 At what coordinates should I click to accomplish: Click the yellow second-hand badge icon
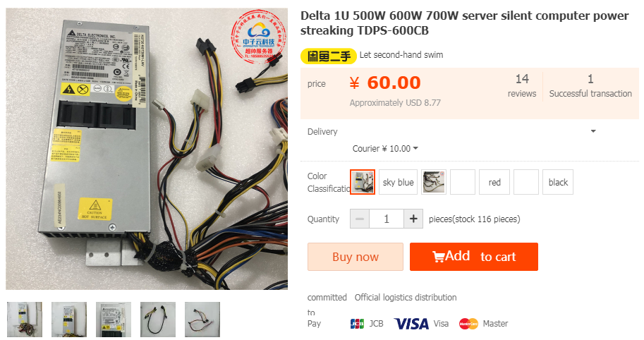click(328, 56)
